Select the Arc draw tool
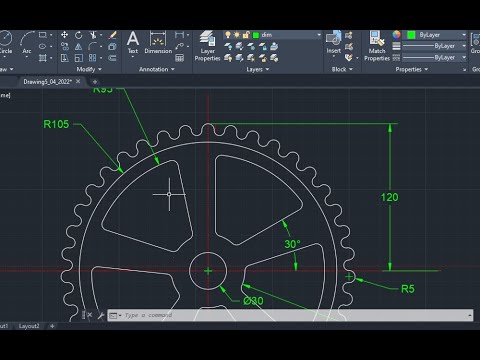This screenshot has height=360, width=480. coord(27,42)
